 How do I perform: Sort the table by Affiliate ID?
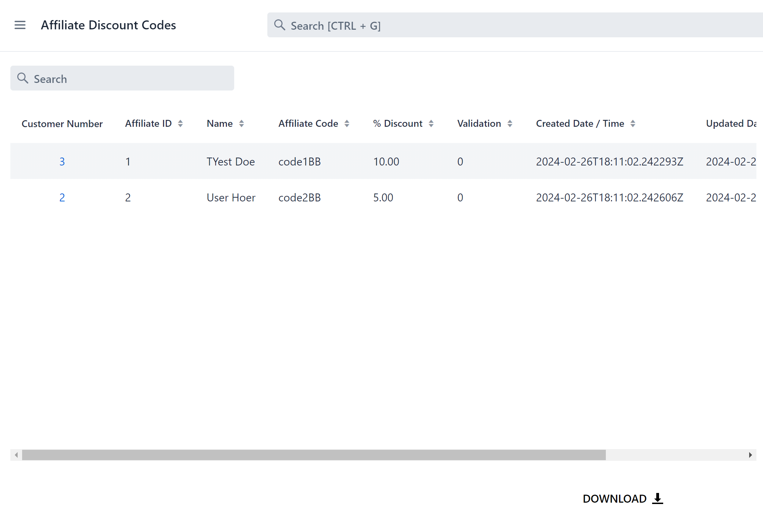pyautogui.click(x=181, y=123)
